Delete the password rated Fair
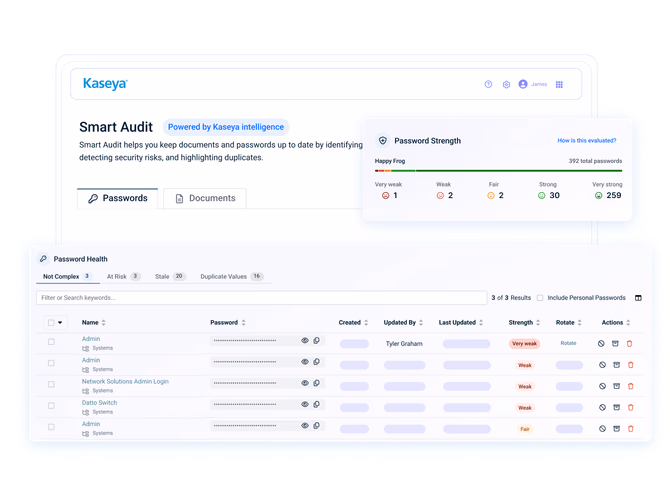This screenshot has width=670, height=482. [631, 429]
